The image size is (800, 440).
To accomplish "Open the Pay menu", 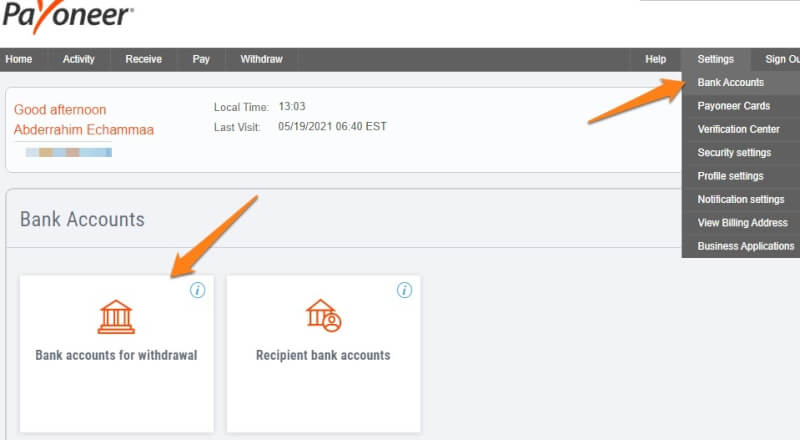I will [x=201, y=59].
